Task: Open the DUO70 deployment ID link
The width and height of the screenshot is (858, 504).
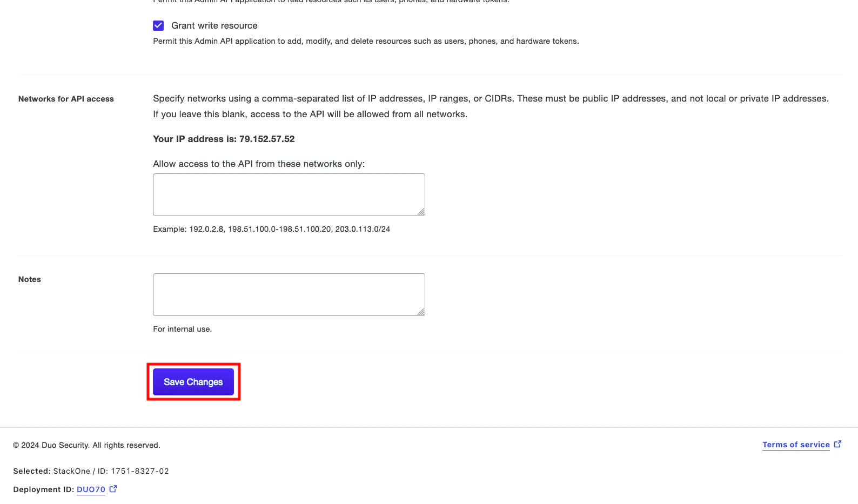Action: [x=91, y=489]
